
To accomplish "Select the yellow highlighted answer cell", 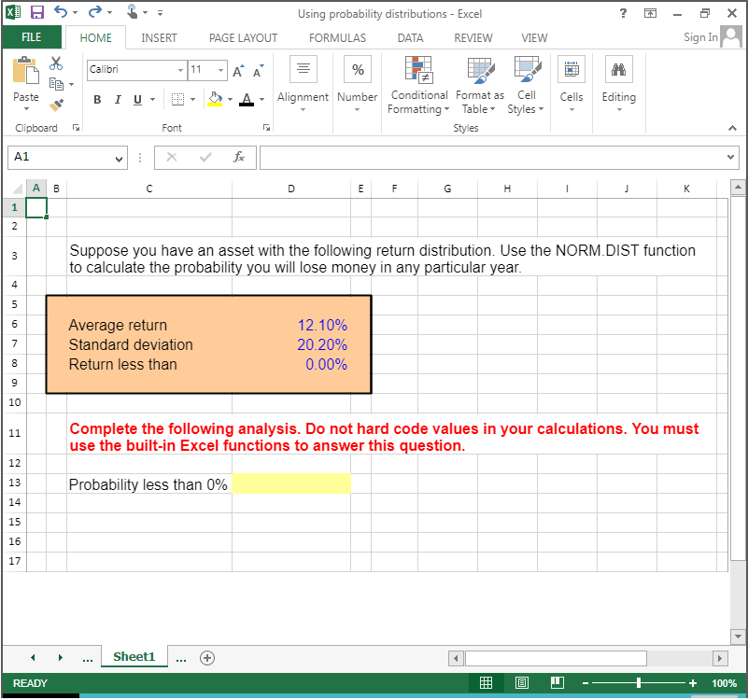I will pyautogui.click(x=290, y=483).
